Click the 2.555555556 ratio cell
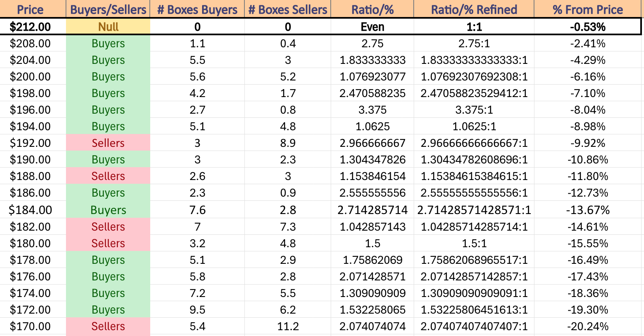 click(x=373, y=192)
